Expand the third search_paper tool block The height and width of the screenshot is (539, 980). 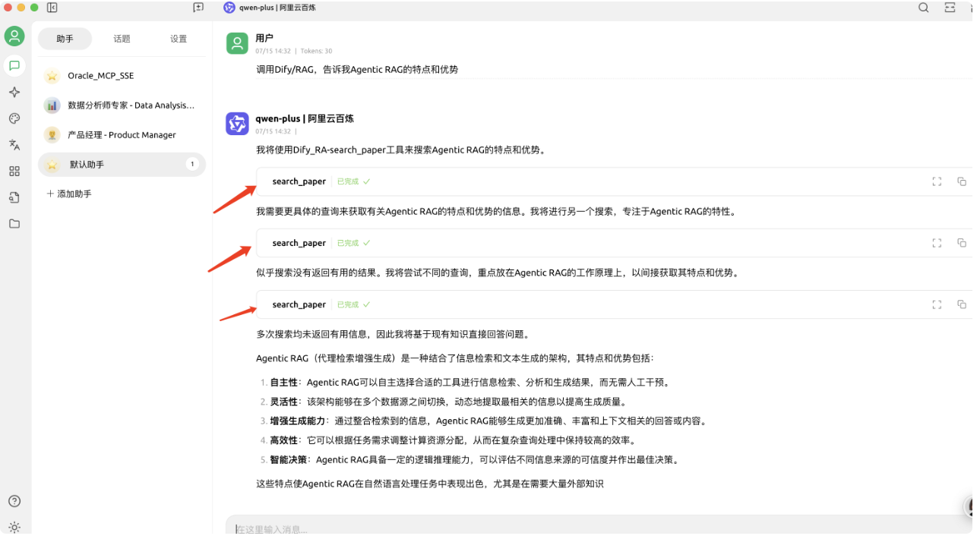pos(936,304)
